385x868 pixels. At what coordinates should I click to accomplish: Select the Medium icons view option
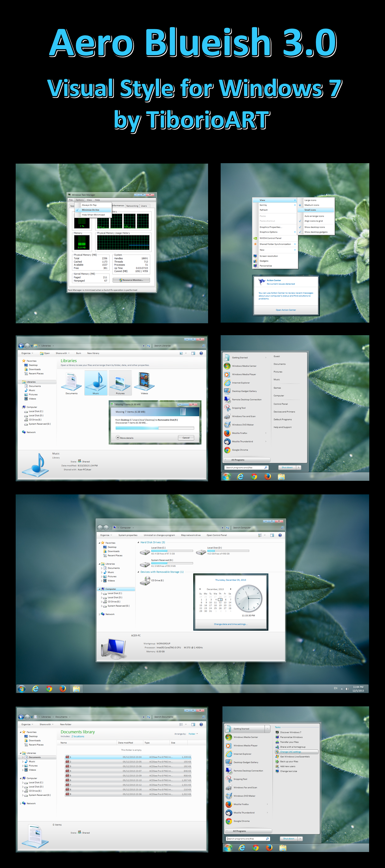[316, 205]
